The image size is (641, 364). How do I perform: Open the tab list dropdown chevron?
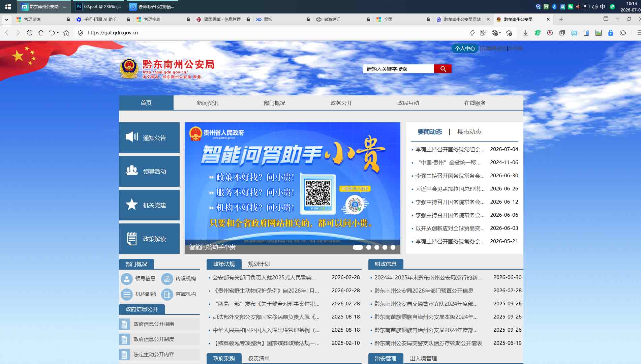pyautogui.click(x=6, y=20)
